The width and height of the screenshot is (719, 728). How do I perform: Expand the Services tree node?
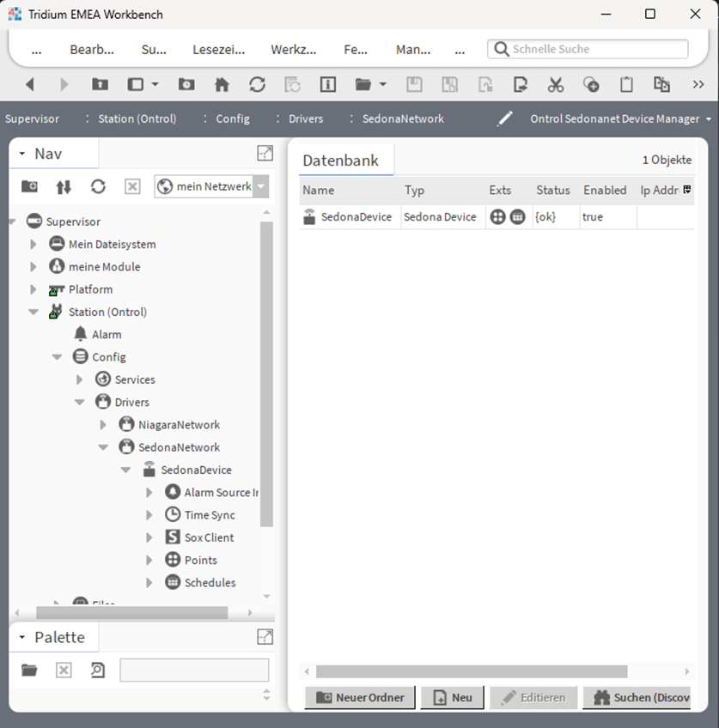click(x=79, y=379)
